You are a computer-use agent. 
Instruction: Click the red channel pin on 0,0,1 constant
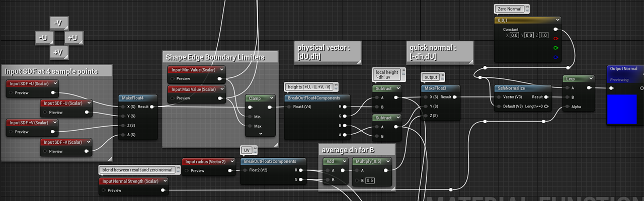[555, 39]
